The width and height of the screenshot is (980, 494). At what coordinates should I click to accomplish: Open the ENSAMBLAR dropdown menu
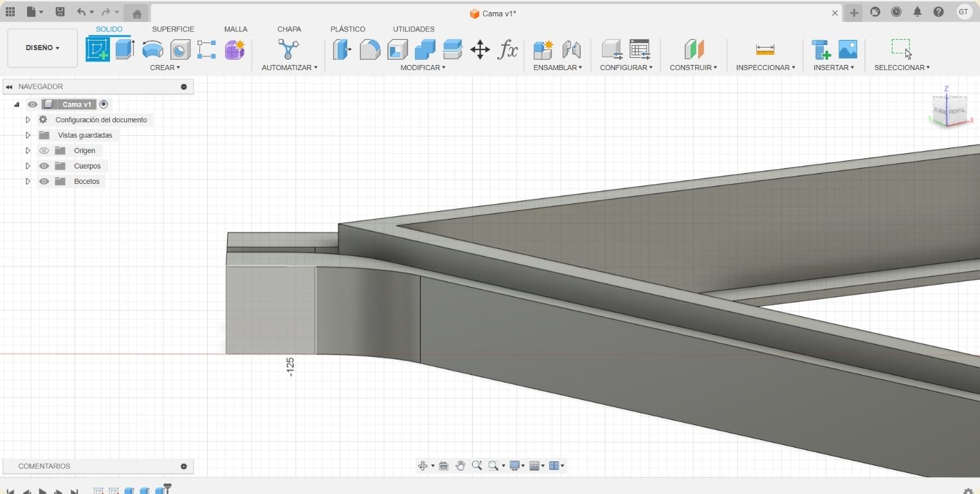pos(558,68)
